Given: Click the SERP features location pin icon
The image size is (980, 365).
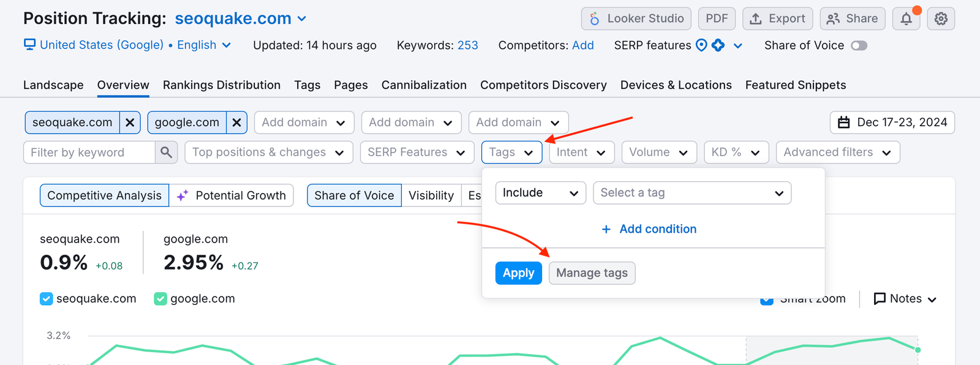Looking at the screenshot, I should point(701,45).
